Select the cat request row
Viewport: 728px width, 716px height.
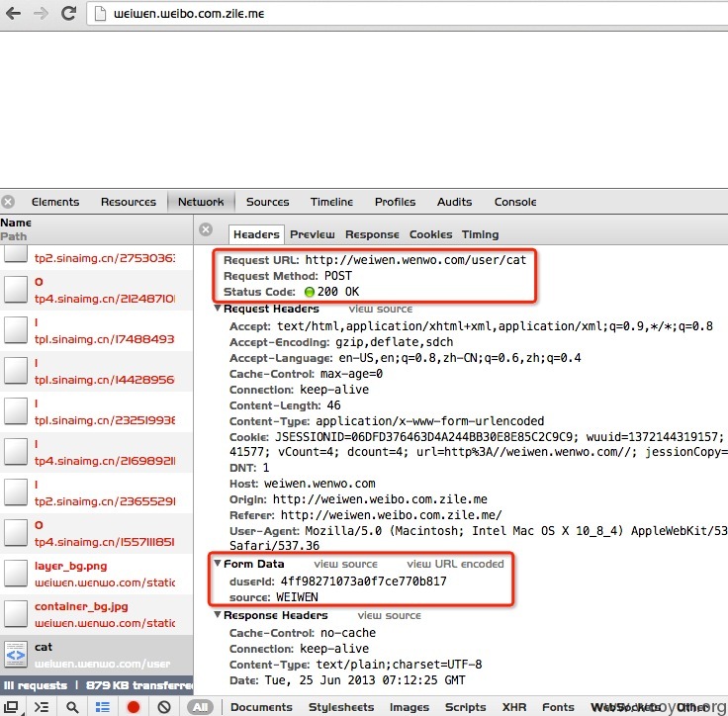[x=97, y=655]
